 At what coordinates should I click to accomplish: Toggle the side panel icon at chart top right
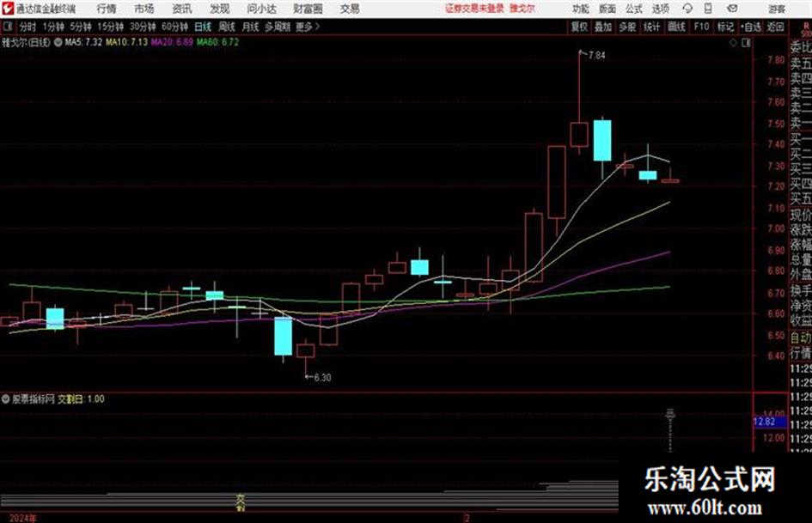(746, 43)
